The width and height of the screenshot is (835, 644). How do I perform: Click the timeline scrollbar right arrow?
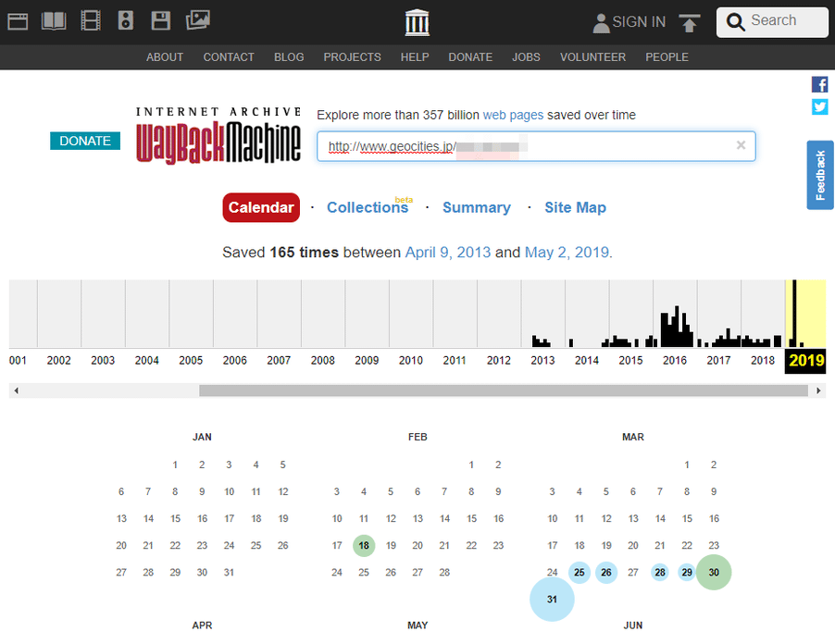coord(818,390)
